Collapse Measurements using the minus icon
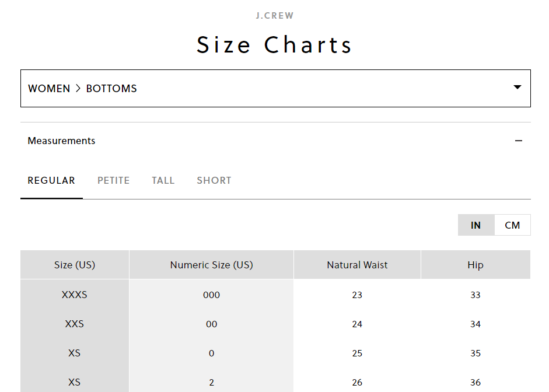Viewport: 549px width, 392px height. pyautogui.click(x=519, y=141)
